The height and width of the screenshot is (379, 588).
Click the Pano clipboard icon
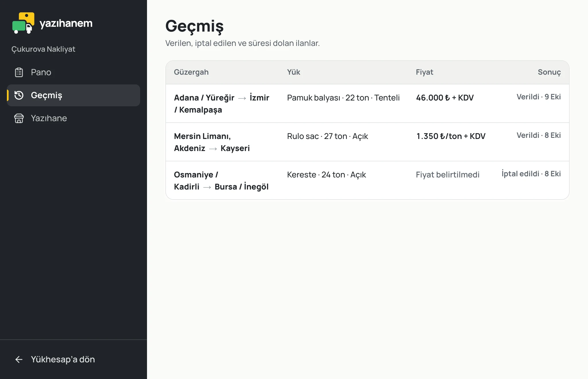[x=19, y=72]
